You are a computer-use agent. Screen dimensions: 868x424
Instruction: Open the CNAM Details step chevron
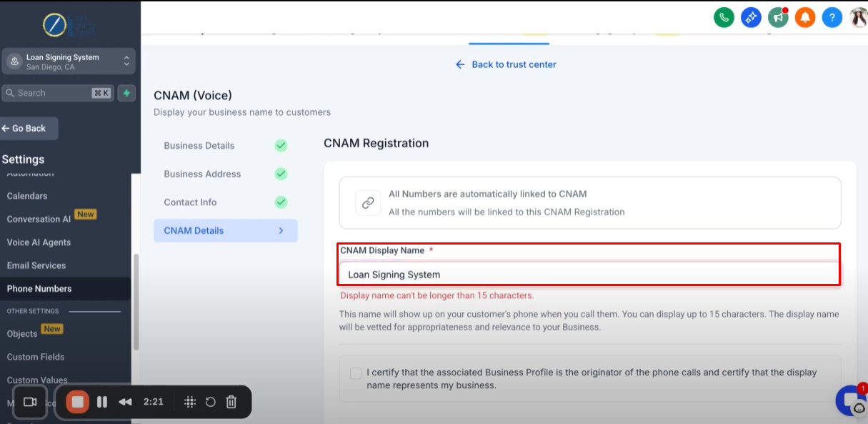[x=281, y=230]
